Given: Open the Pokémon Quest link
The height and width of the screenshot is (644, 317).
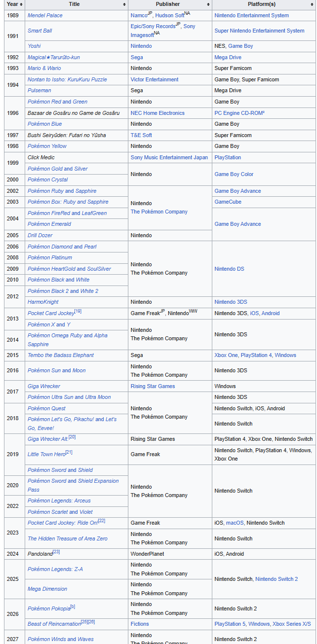Looking at the screenshot, I should [46, 408].
